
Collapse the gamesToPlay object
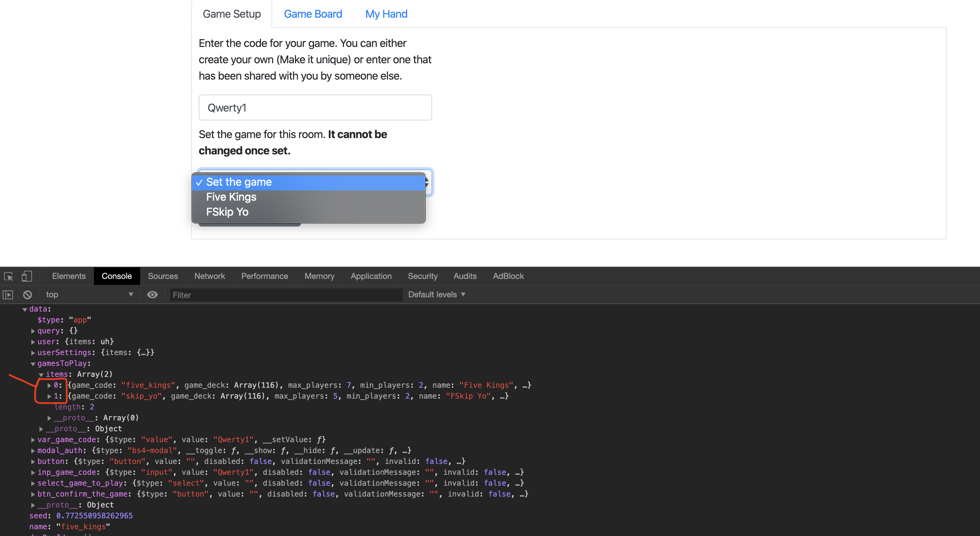pos(33,364)
